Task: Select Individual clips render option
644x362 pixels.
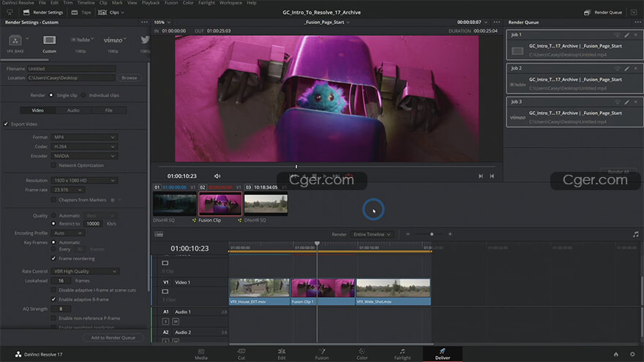Action: click(x=83, y=95)
